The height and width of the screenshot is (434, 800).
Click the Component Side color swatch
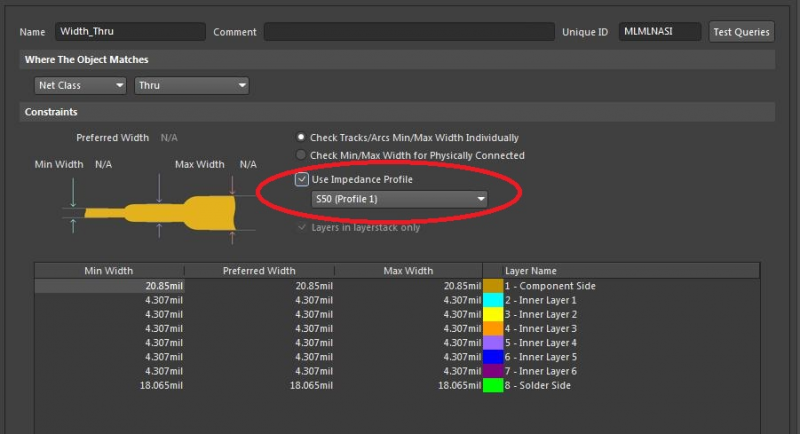pos(493,286)
